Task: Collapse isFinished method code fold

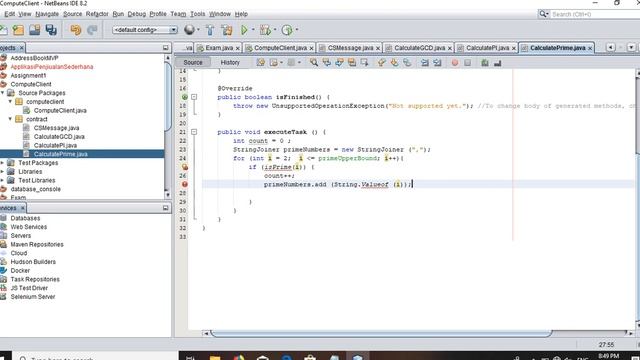Action: (194, 97)
